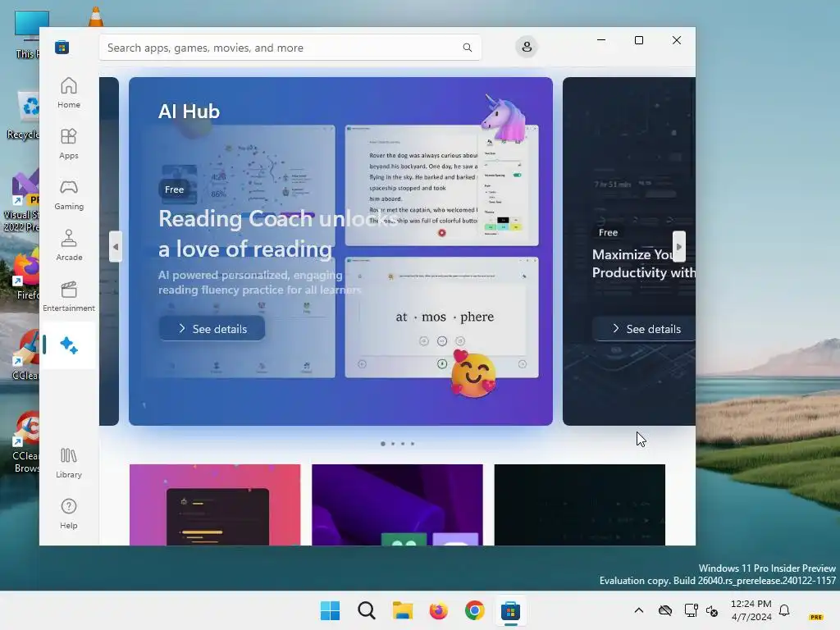Select the second carousel page dot
This screenshot has width=840, height=630.
[x=393, y=444]
